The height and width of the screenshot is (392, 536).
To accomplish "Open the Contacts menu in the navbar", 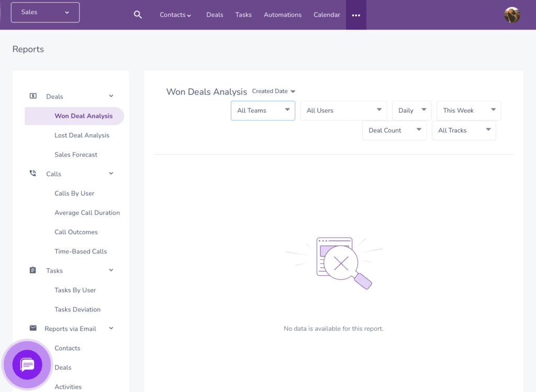I will [x=175, y=15].
